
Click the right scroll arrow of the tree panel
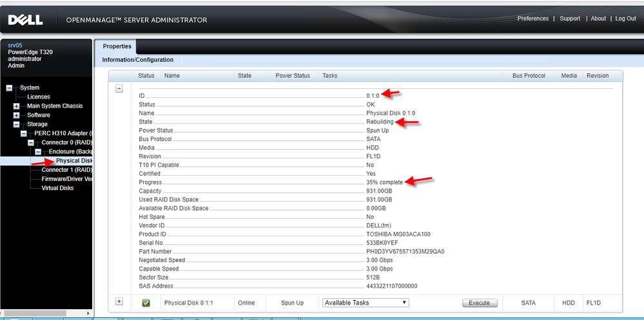pyautogui.click(x=89, y=314)
